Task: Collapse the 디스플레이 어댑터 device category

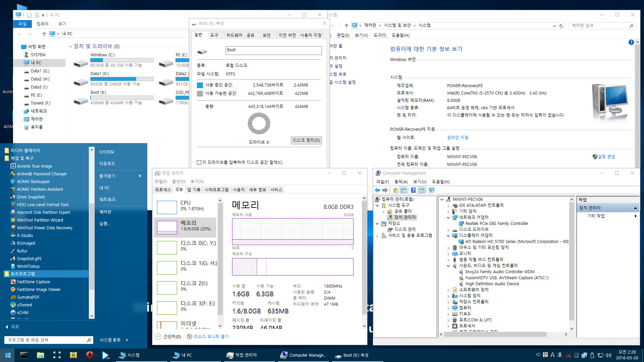Action: click(448, 236)
